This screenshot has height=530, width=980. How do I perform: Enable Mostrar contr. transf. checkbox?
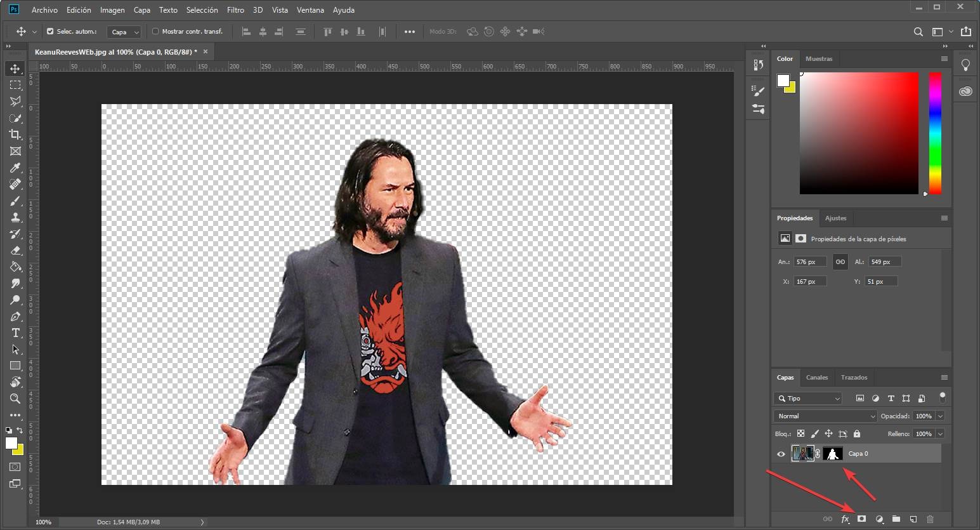click(x=155, y=31)
